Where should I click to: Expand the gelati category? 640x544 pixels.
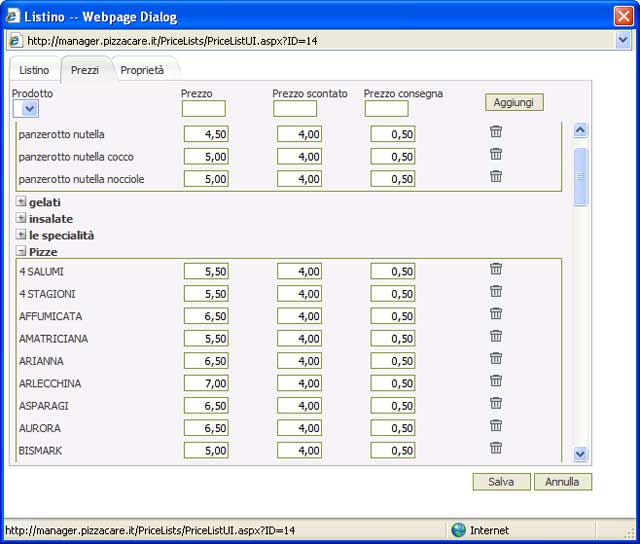(21, 201)
